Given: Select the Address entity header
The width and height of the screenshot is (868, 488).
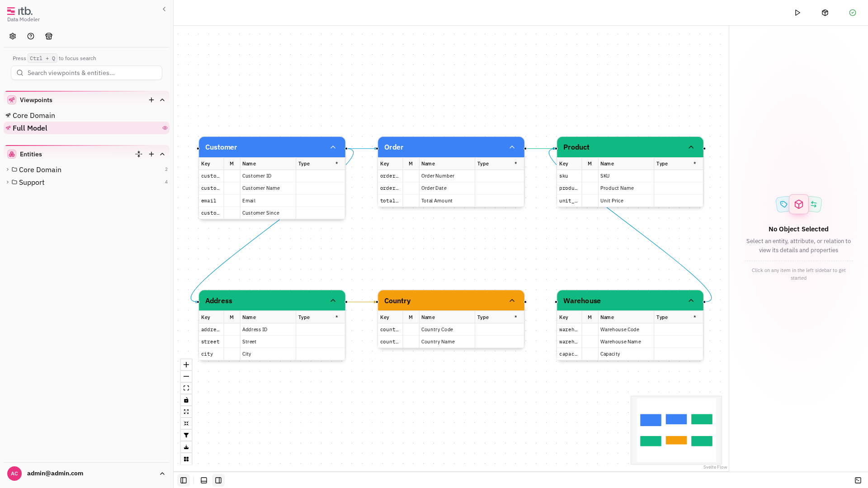Looking at the screenshot, I should click(272, 301).
